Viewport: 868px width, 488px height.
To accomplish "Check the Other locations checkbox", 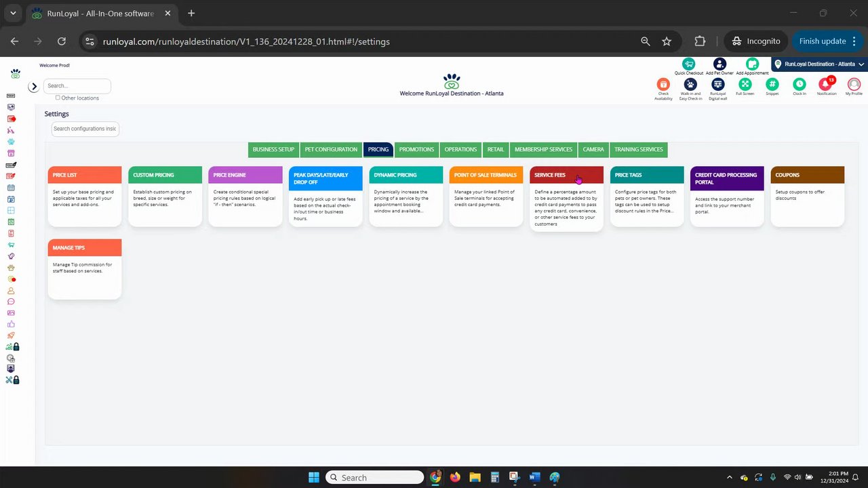I will (x=58, y=98).
